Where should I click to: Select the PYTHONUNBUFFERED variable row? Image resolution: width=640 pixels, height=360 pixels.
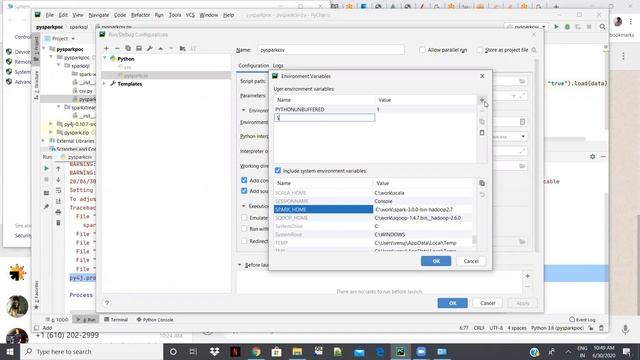(x=375, y=109)
